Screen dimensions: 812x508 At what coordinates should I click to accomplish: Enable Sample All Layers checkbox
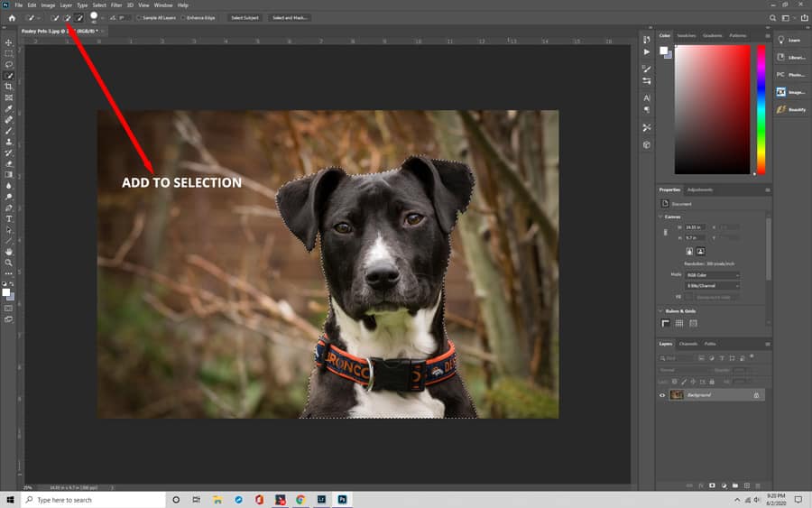tap(139, 18)
